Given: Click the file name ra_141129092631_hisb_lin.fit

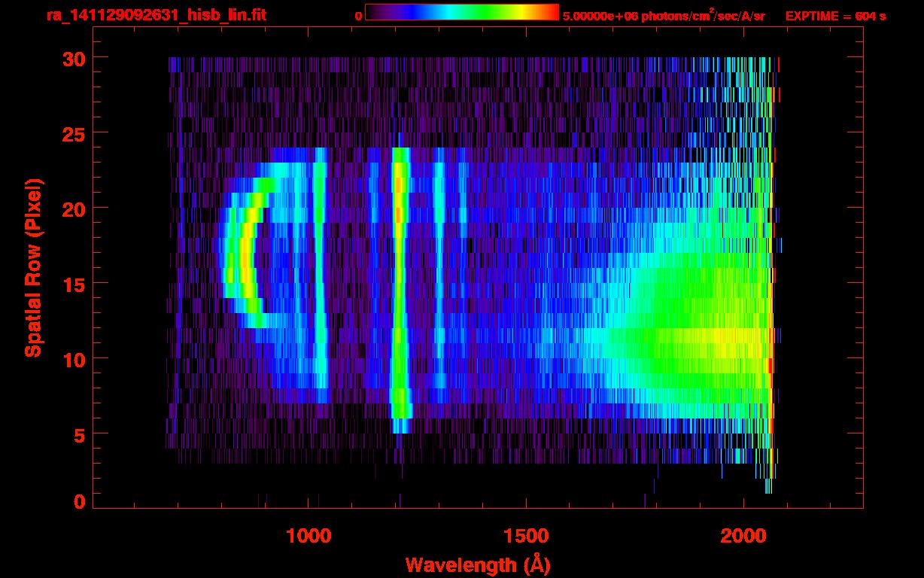Looking at the screenshot, I should (156, 15).
